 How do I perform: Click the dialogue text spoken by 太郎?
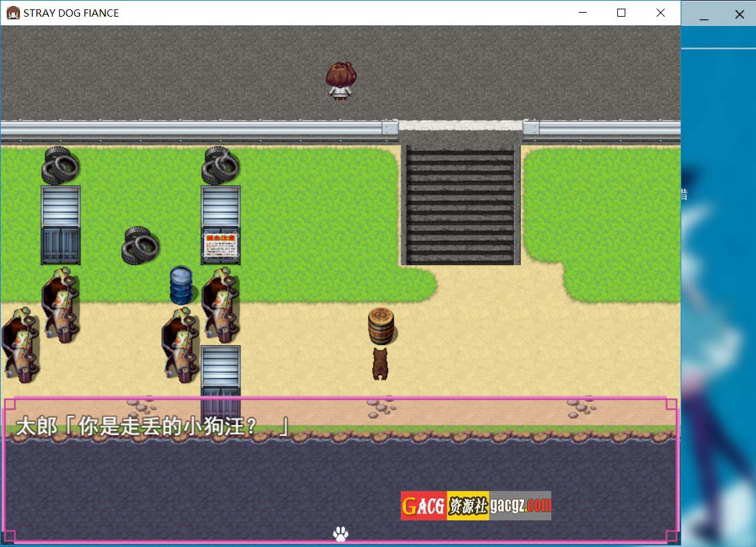[153, 426]
